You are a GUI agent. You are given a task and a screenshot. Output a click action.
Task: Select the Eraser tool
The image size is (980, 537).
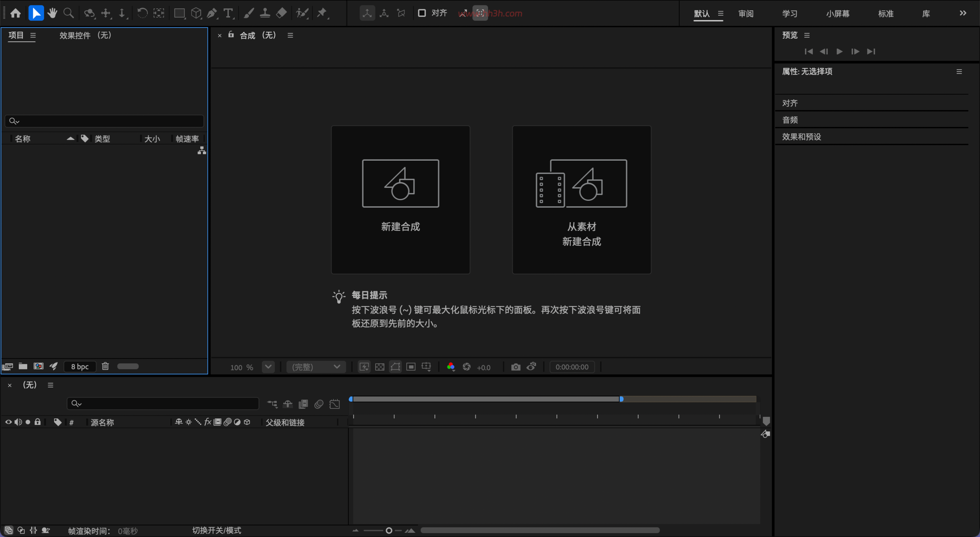pos(281,13)
